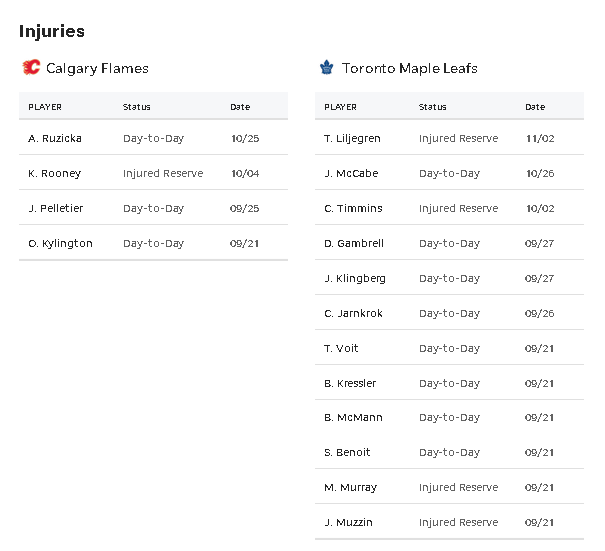Open T. Voit player entry
Screen dimensions: 605x551
(x=341, y=348)
